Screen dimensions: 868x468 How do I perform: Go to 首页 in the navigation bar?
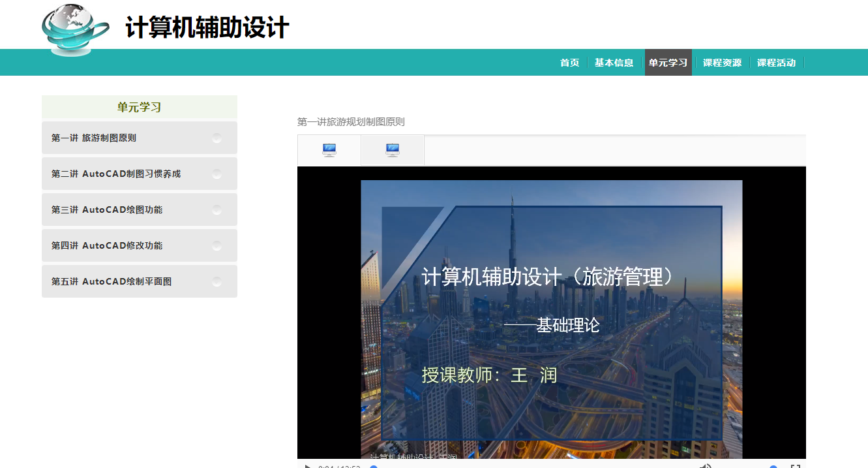[569, 63]
